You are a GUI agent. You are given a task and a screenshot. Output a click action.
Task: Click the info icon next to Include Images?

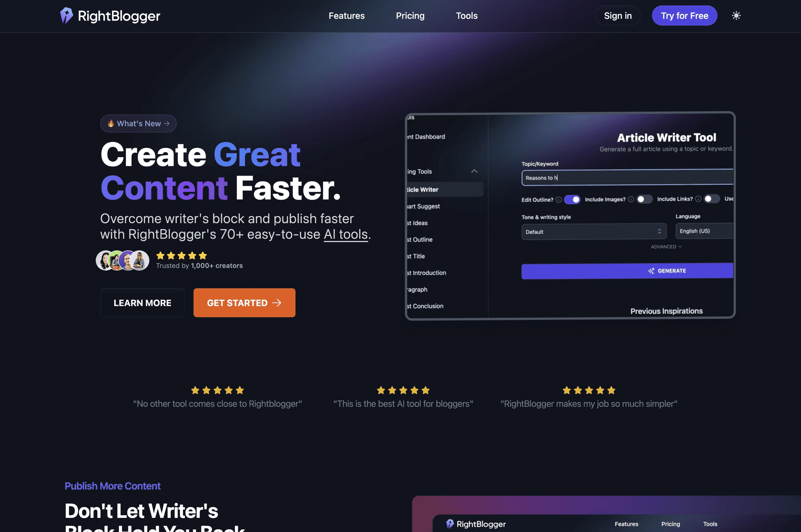(631, 199)
